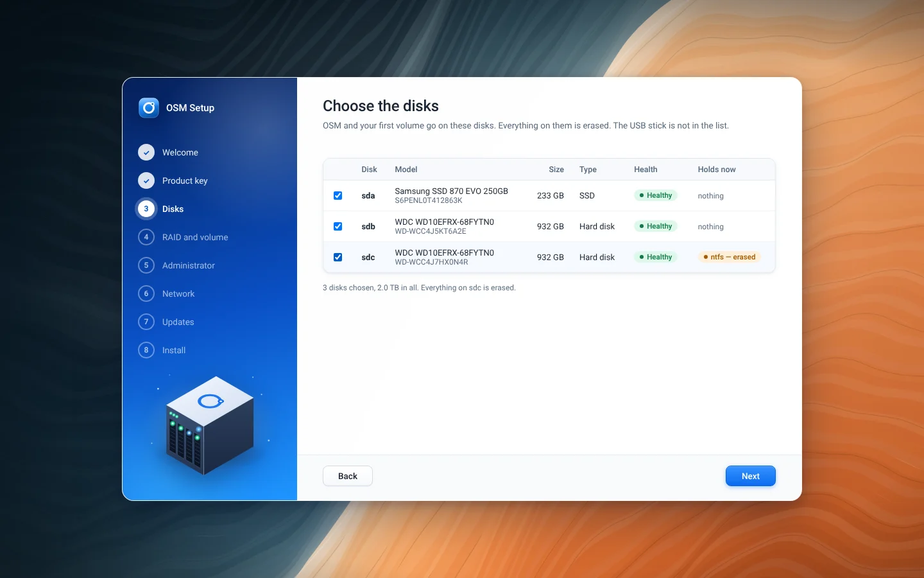924x578 pixels.
Task: Click the Healthy badge for sda
Action: [x=655, y=195]
